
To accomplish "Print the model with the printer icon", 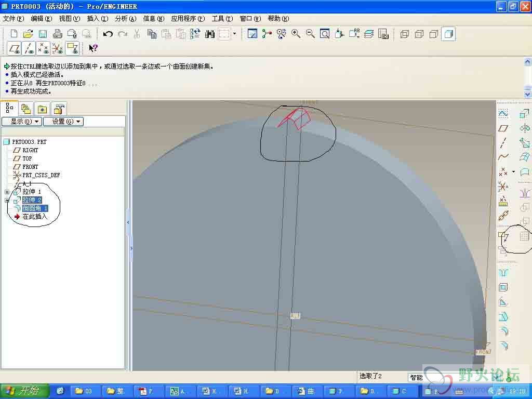I will 57,34.
